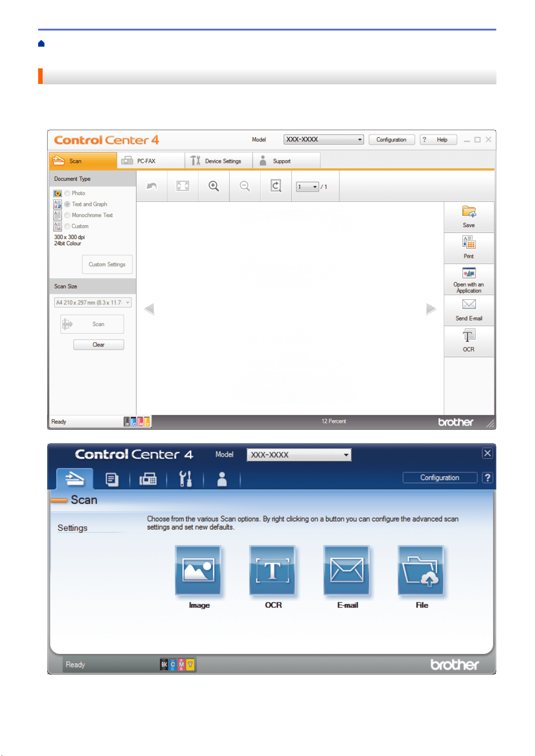Select the tools tab icon in blue window
Image resolution: width=535 pixels, height=756 pixels.
(185, 479)
